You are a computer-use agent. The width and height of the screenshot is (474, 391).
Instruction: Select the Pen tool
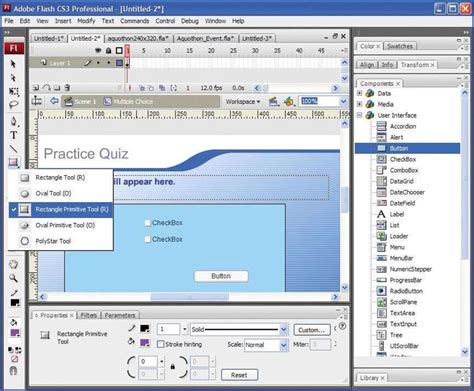pos(14,121)
